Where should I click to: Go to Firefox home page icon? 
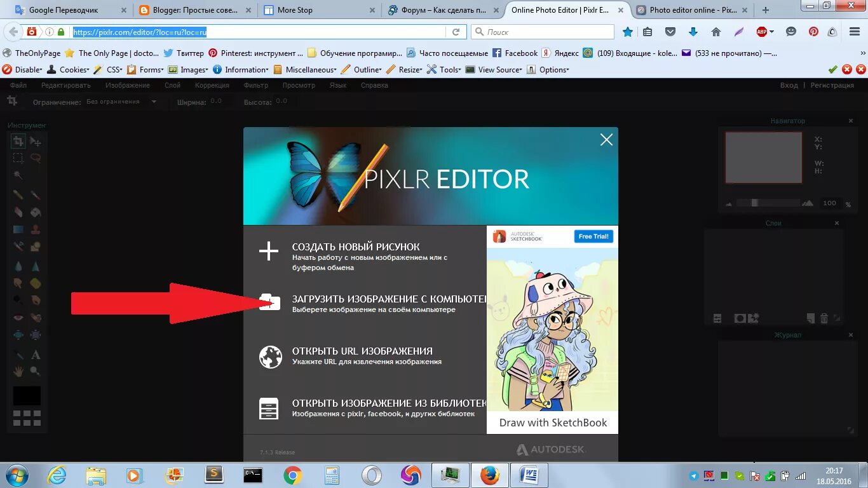point(716,32)
